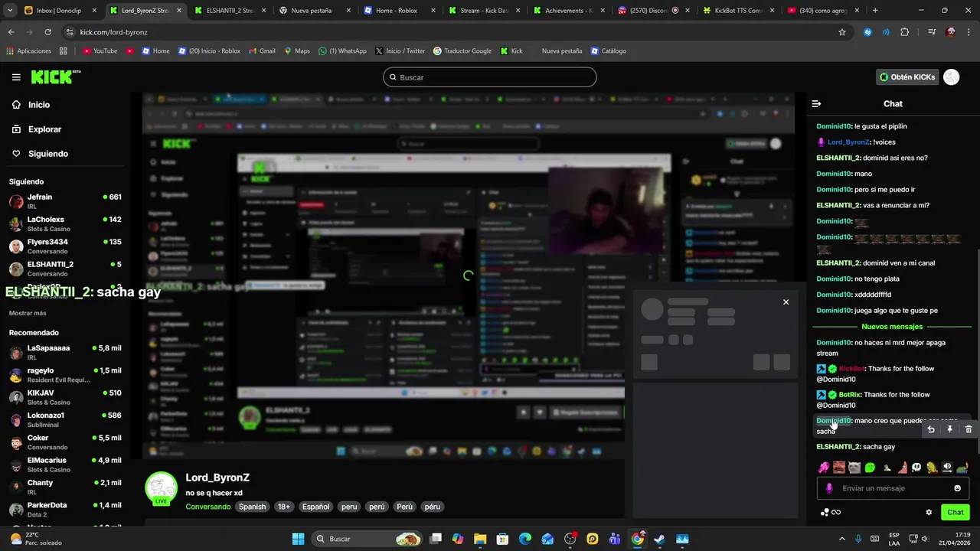Pin the hovered chat message
Image resolution: width=980 pixels, height=551 pixels.
click(x=950, y=429)
